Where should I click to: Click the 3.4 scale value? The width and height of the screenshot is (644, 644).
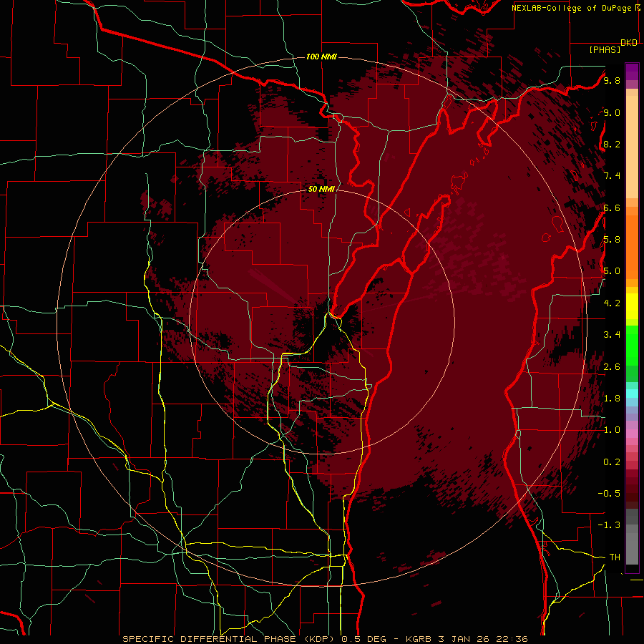(x=612, y=335)
